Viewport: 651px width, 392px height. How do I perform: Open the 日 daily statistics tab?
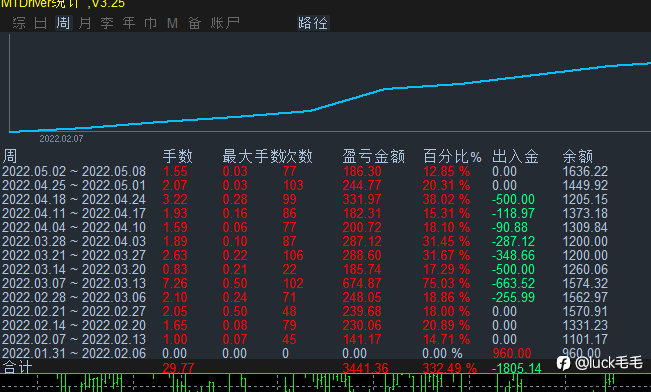tap(41, 23)
